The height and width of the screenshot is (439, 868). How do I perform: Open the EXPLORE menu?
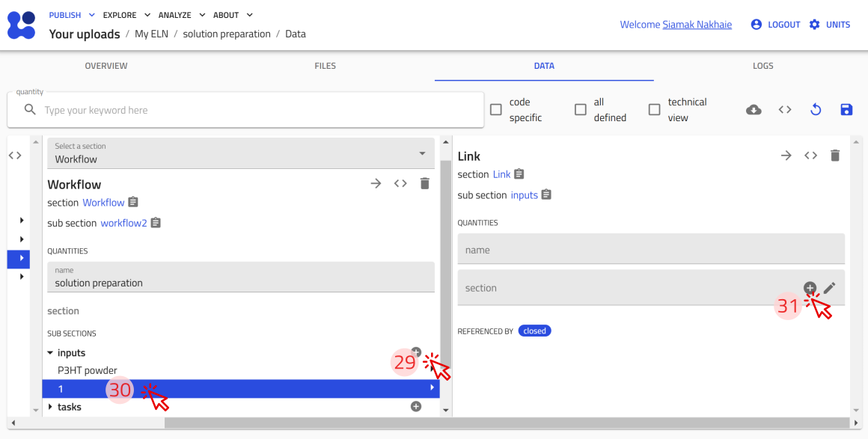[x=126, y=15]
